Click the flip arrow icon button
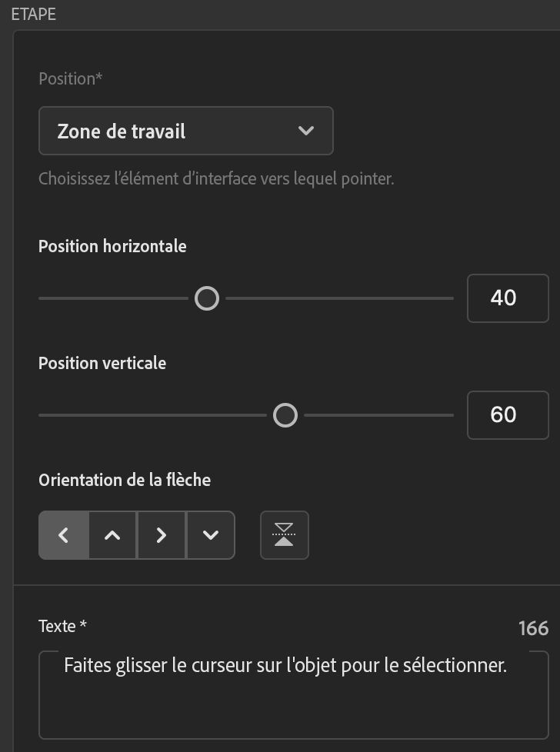Screen dimensions: 560x752 [x=285, y=535]
